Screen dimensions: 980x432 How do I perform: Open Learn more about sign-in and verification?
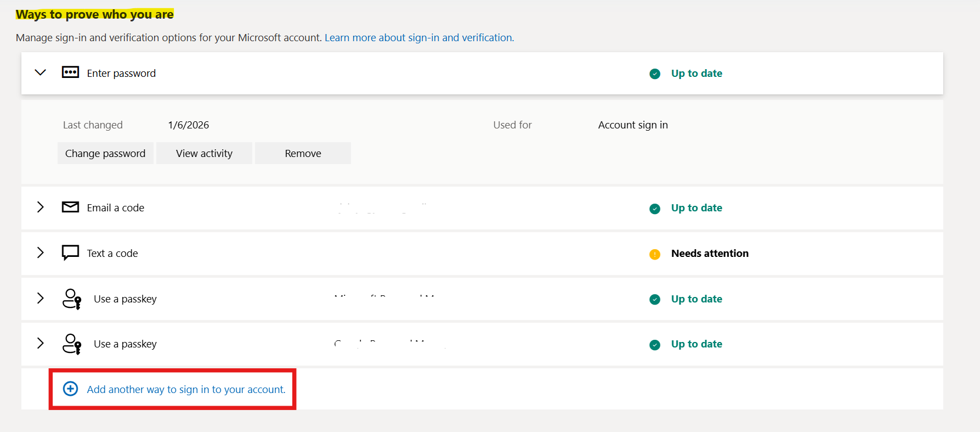419,37
